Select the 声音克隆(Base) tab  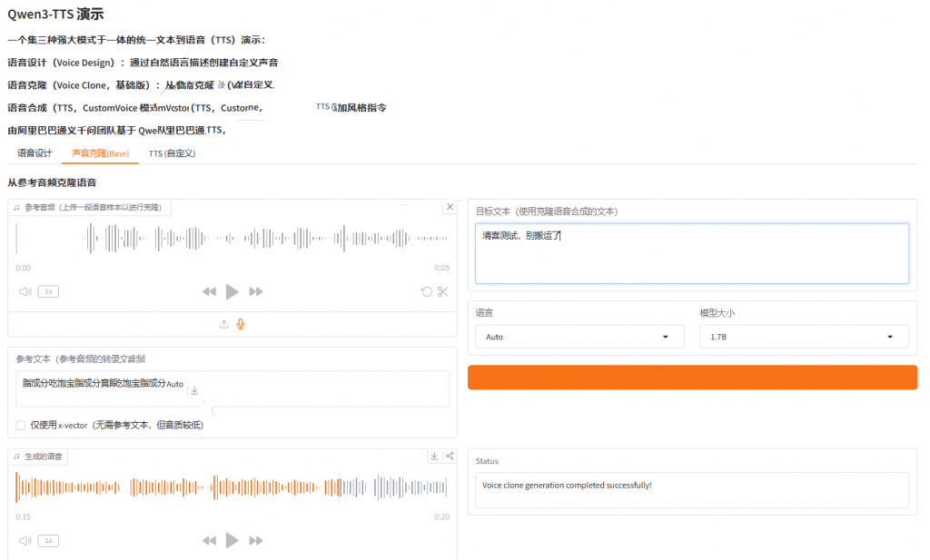pos(100,153)
